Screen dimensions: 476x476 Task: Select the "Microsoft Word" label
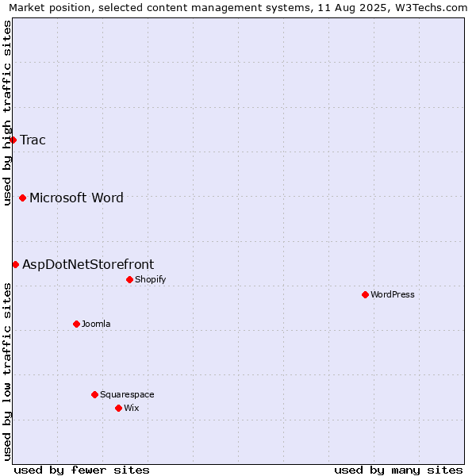click(x=76, y=198)
